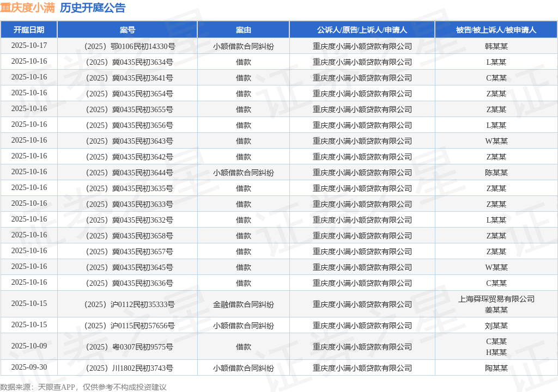Click 借款 in the 粤0307民初9575号 row
558x392 pixels.
244,347
